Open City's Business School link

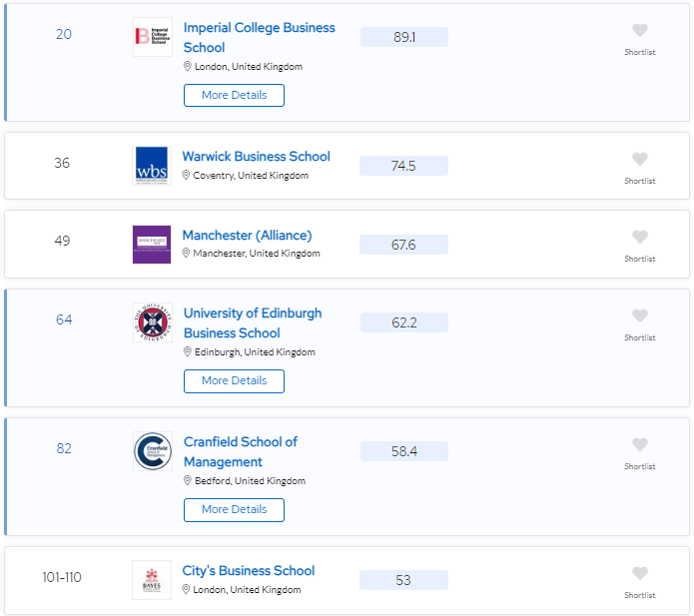(248, 571)
